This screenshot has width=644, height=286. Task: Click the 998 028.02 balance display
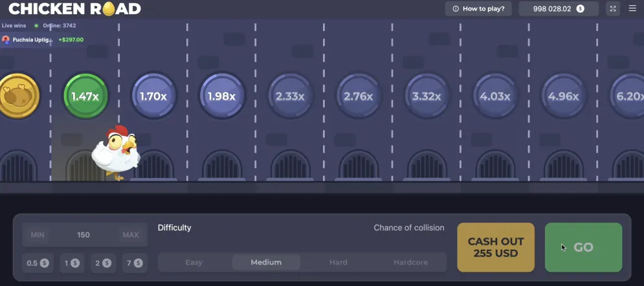point(559,8)
